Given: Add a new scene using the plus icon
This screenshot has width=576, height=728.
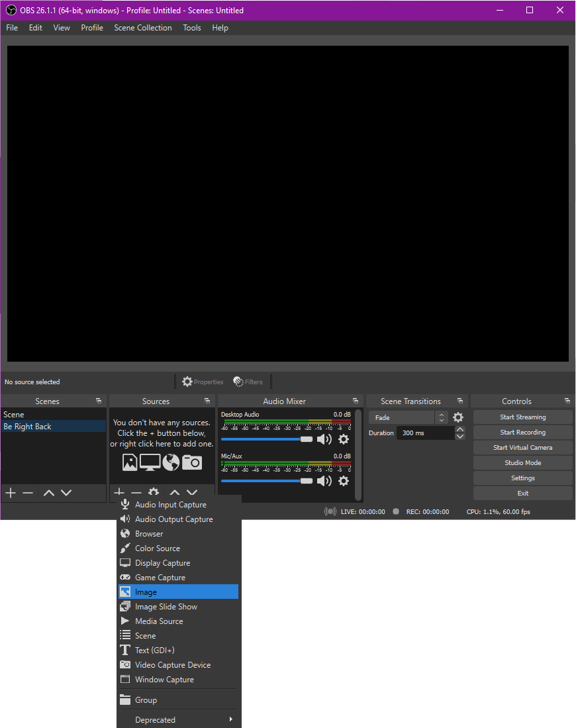Looking at the screenshot, I should tap(10, 492).
